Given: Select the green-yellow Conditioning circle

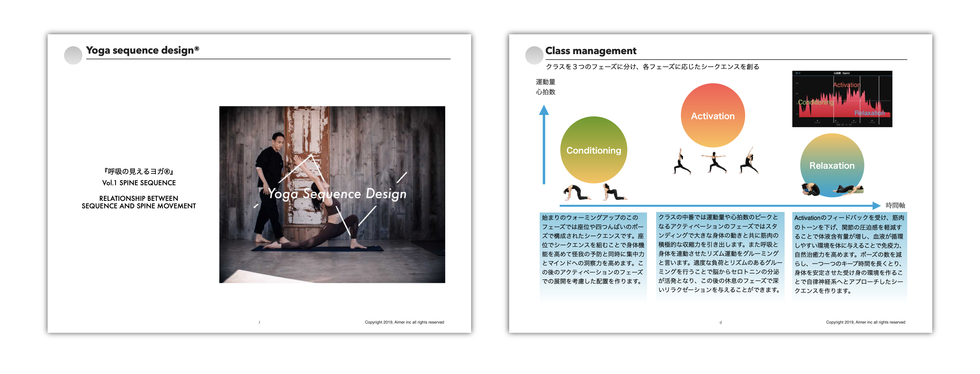Looking at the screenshot, I should 593,150.
